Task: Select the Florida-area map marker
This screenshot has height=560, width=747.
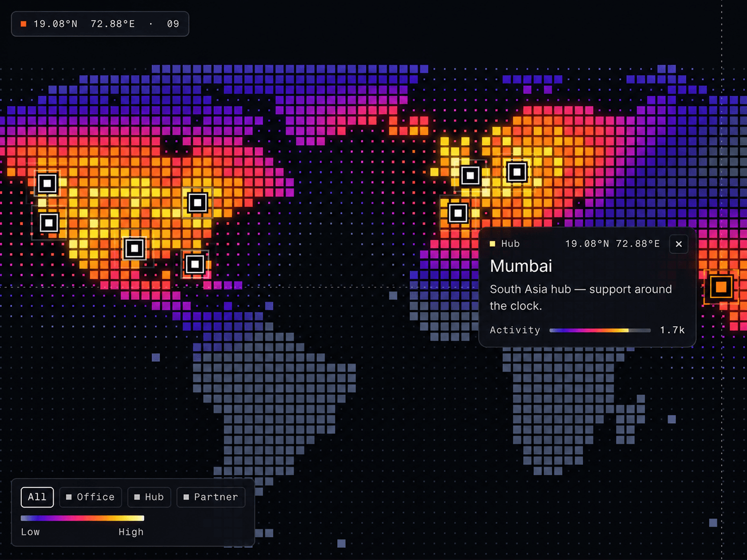Action: pos(195,265)
